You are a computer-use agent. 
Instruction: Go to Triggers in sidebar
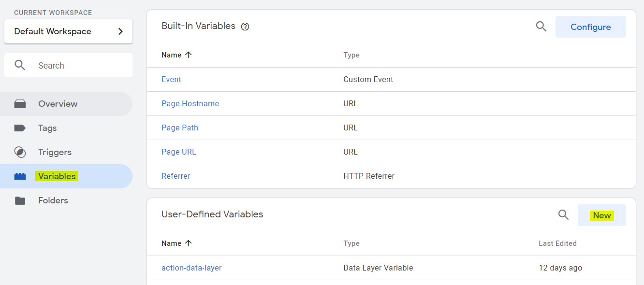tap(55, 152)
